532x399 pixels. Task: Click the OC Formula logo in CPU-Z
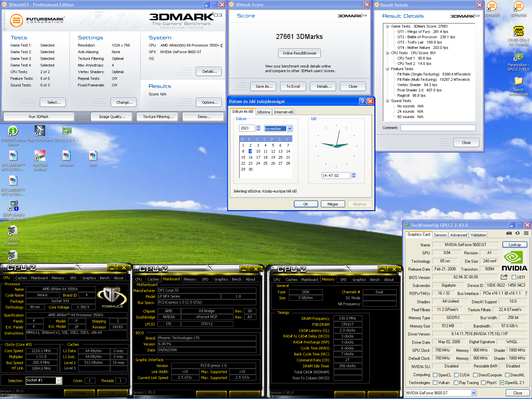tap(112, 297)
